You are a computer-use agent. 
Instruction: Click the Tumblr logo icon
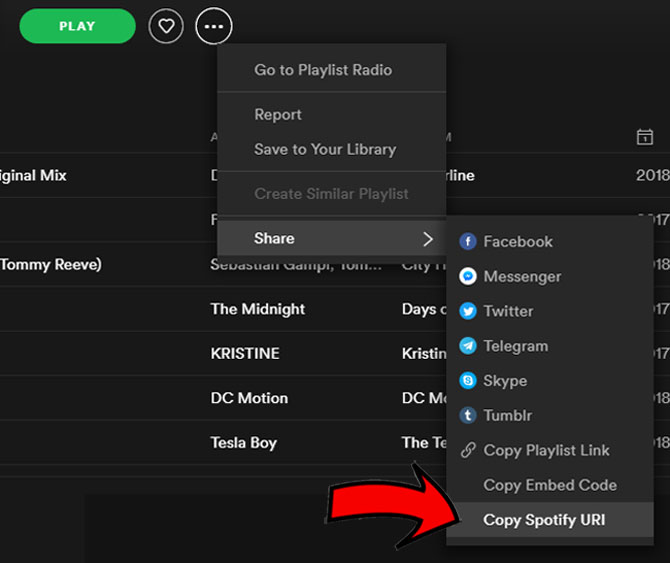[x=468, y=415]
